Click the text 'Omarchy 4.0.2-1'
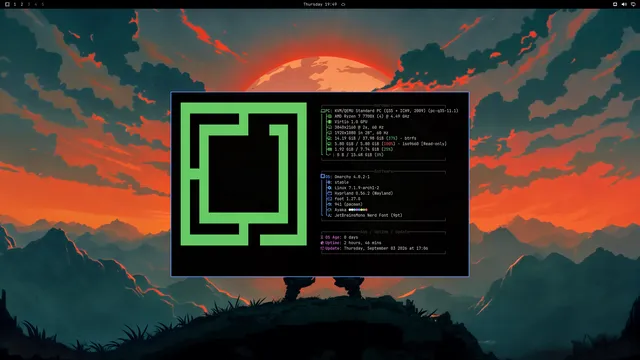Image resolution: width=640 pixels, height=360 pixels. [352, 177]
